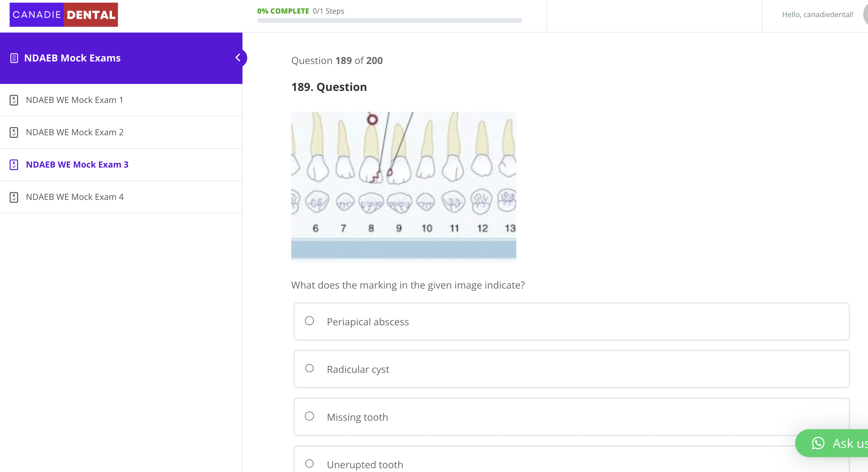Viewport: 868px width, 472px height.
Task: Collapse the sidebar with the chevron arrow
Action: tap(238, 58)
